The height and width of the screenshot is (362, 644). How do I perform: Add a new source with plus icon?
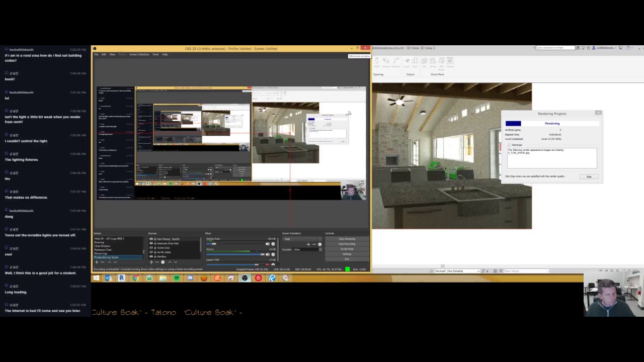pyautogui.click(x=151, y=262)
